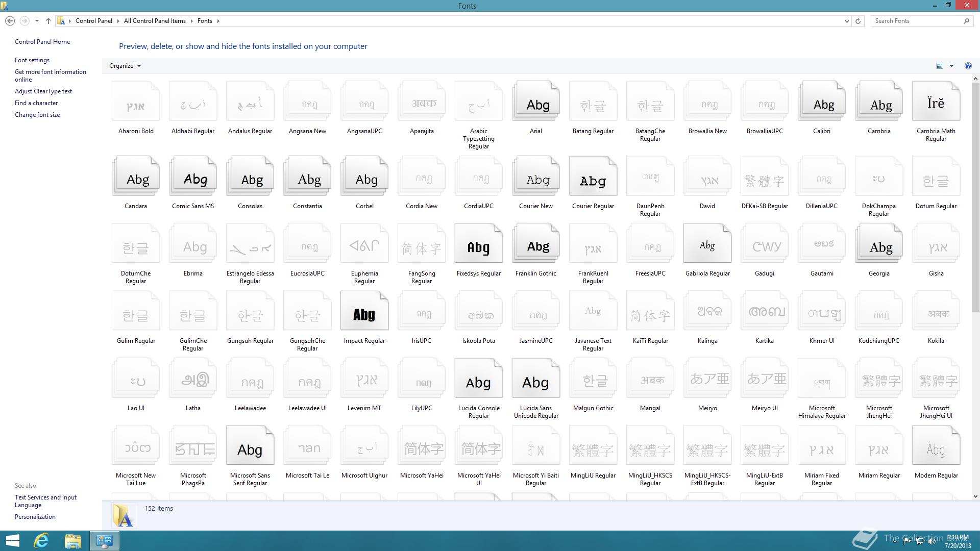Click the Back navigation button
This screenshot has width=980, height=551.
coord(10,21)
